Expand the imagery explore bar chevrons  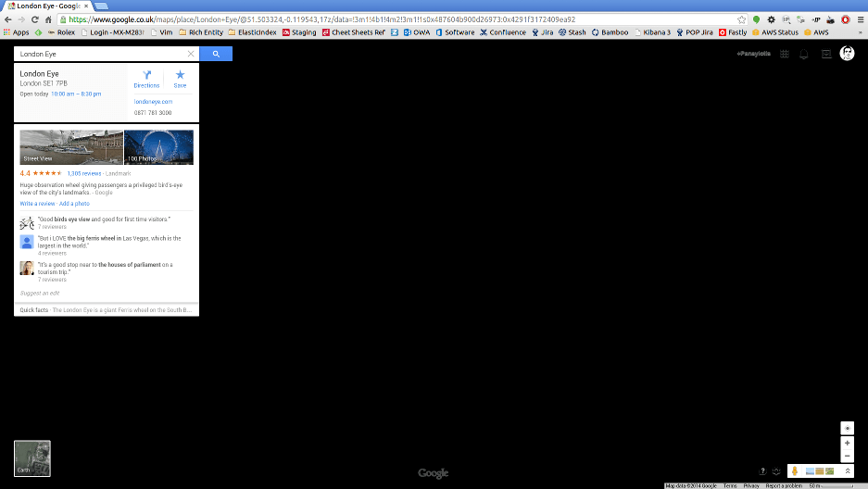click(847, 470)
